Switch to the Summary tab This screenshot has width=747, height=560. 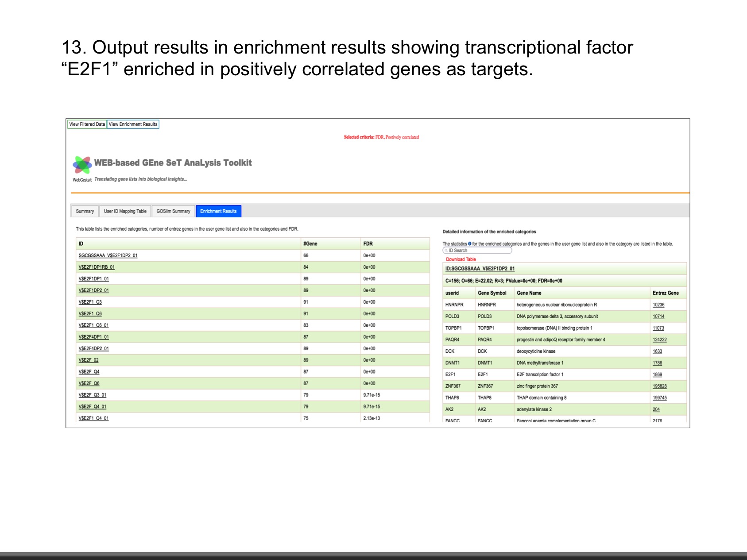(x=85, y=211)
